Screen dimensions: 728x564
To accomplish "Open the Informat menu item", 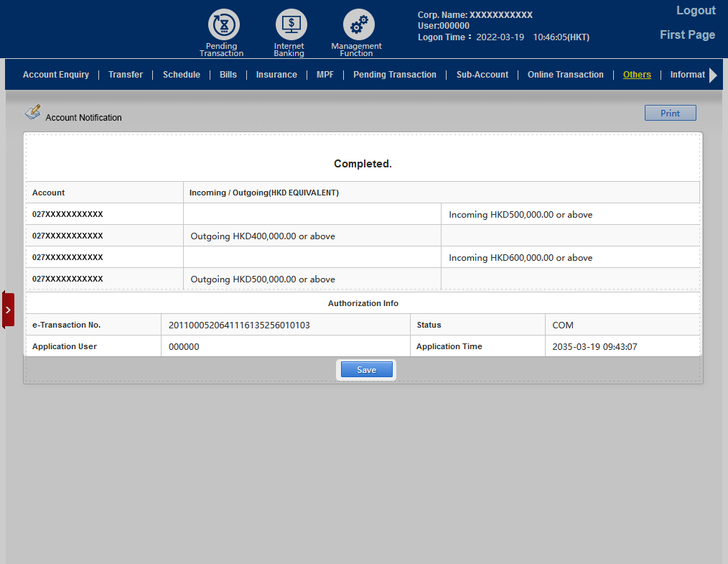I will point(687,75).
